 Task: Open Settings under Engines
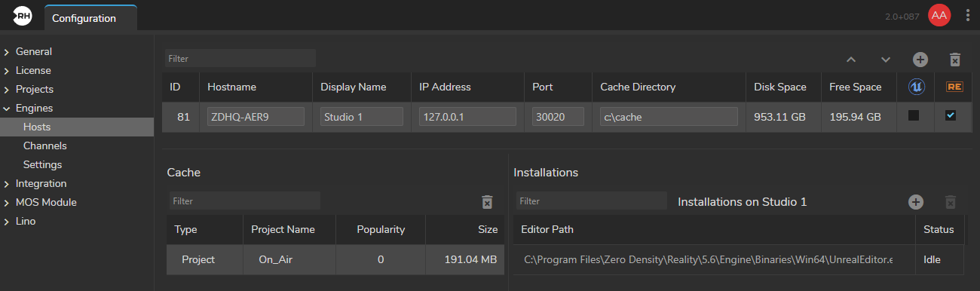(43, 164)
